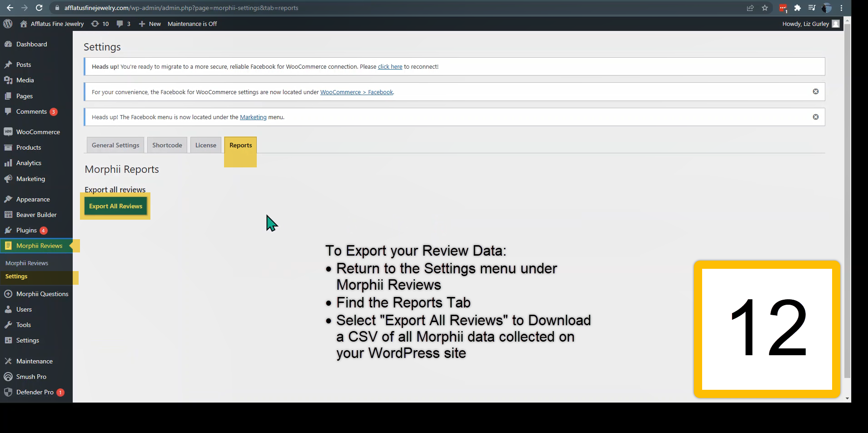The image size is (868, 433).
Task: Click the site padlock icon
Action: (56, 8)
